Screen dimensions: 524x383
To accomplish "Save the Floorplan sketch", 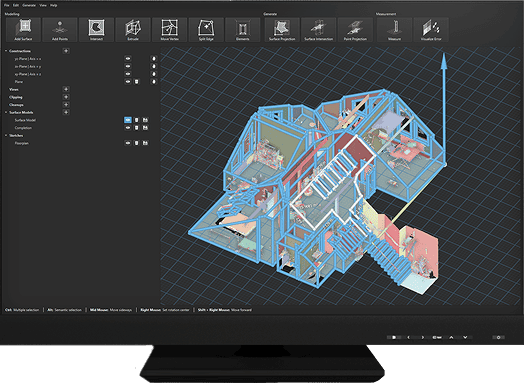I will [145, 143].
